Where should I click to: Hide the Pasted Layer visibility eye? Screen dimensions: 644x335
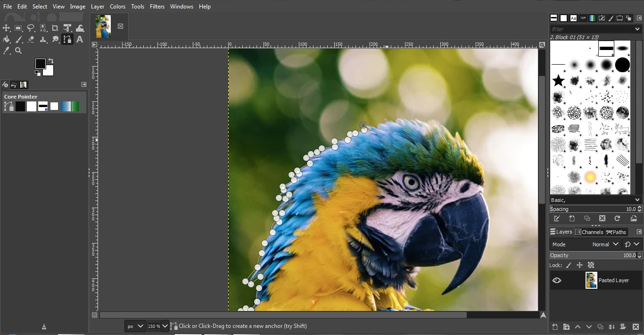click(x=557, y=280)
